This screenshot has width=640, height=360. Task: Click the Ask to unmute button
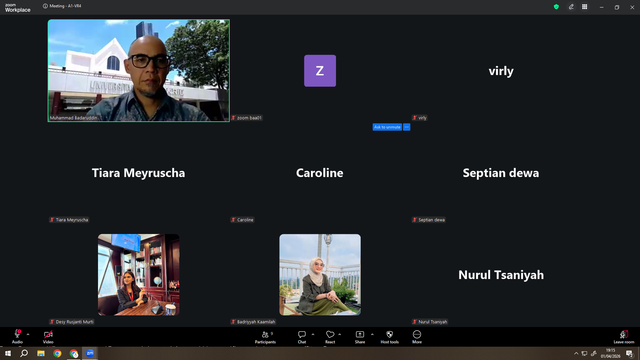[x=387, y=127]
